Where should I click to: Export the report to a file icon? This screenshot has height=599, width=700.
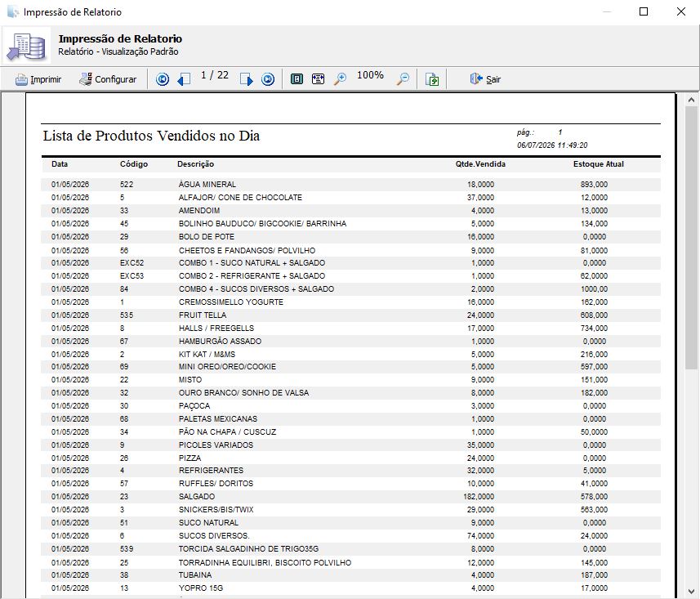pos(432,79)
